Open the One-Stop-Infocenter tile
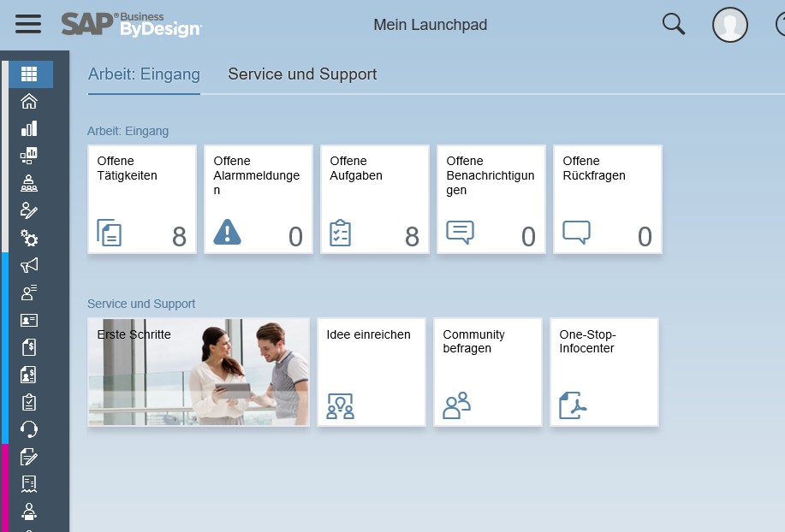This screenshot has width=785, height=532. point(604,372)
